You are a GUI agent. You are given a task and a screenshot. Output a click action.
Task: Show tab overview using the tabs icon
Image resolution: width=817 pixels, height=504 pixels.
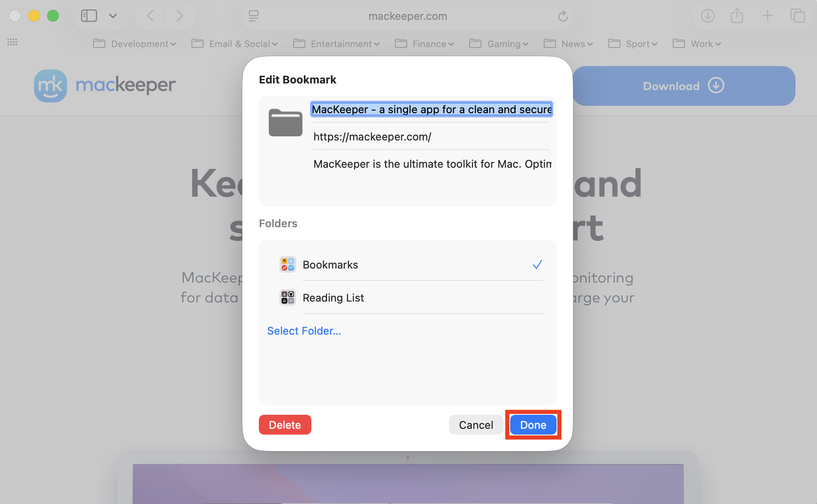click(x=798, y=16)
